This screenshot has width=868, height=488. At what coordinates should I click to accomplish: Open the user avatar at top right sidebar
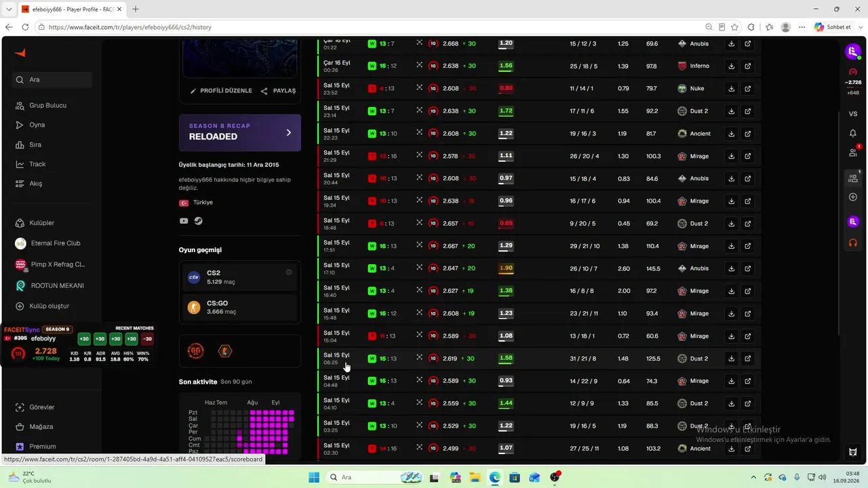click(852, 52)
